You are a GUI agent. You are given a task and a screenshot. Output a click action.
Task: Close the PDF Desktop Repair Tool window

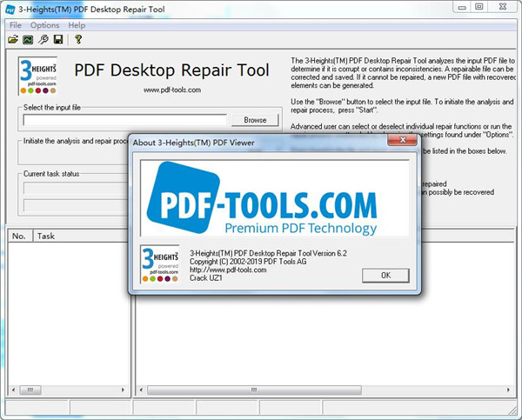tap(503, 7)
